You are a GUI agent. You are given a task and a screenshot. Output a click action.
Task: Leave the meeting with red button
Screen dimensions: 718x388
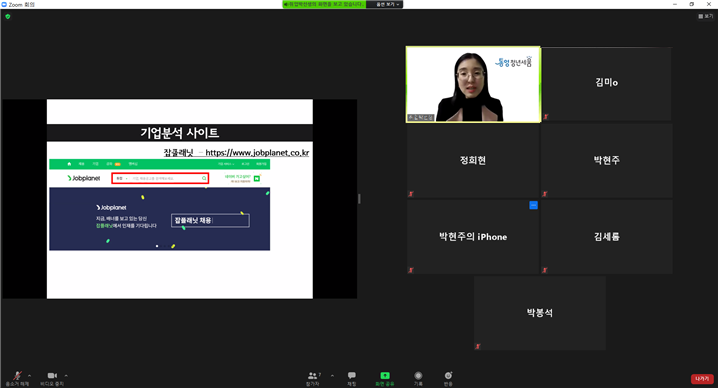click(x=702, y=379)
